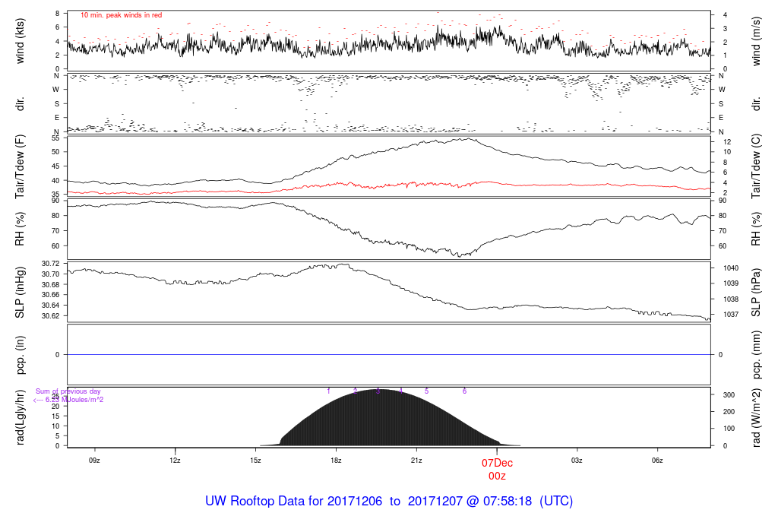Click the 03z time tick label
This screenshot has width=778, height=532.
click(x=577, y=461)
